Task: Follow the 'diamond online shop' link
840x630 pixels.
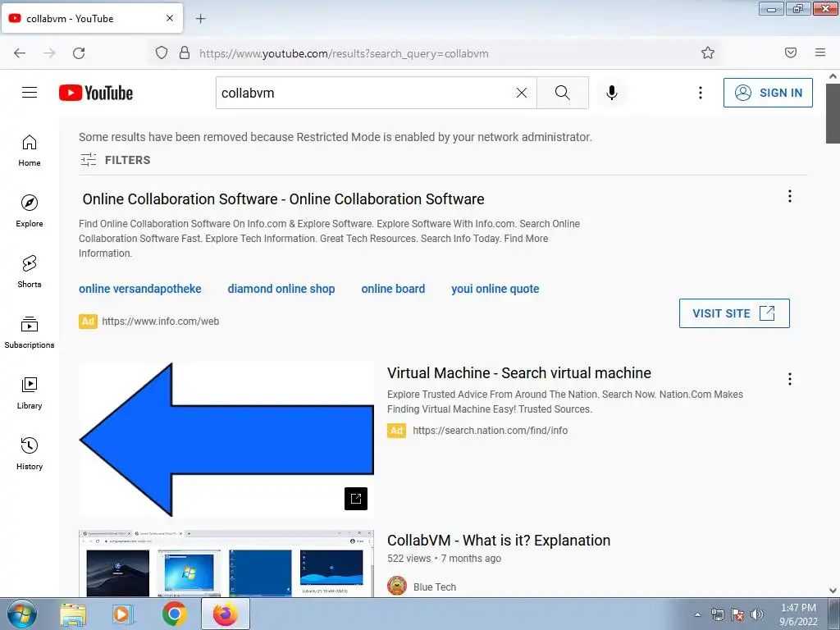Action: pyautogui.click(x=281, y=289)
